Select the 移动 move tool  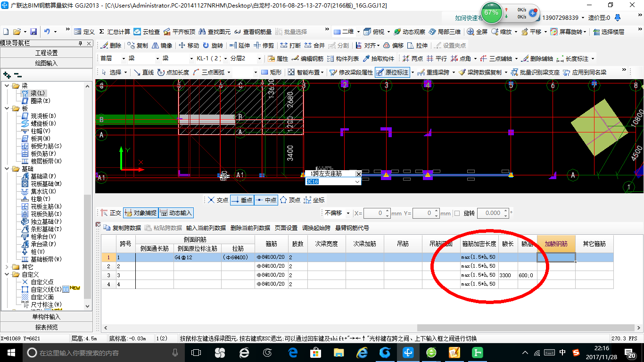[189, 45]
